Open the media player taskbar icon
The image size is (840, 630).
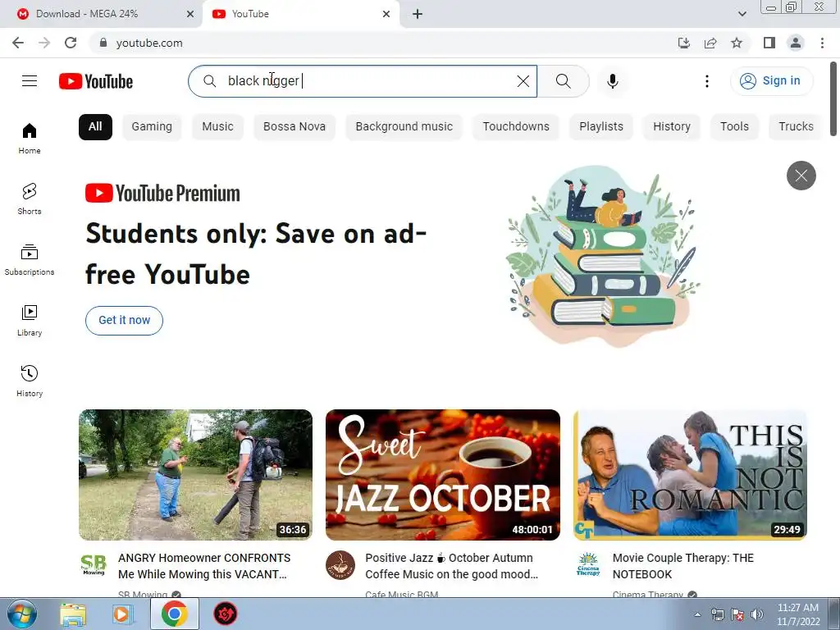[123, 614]
